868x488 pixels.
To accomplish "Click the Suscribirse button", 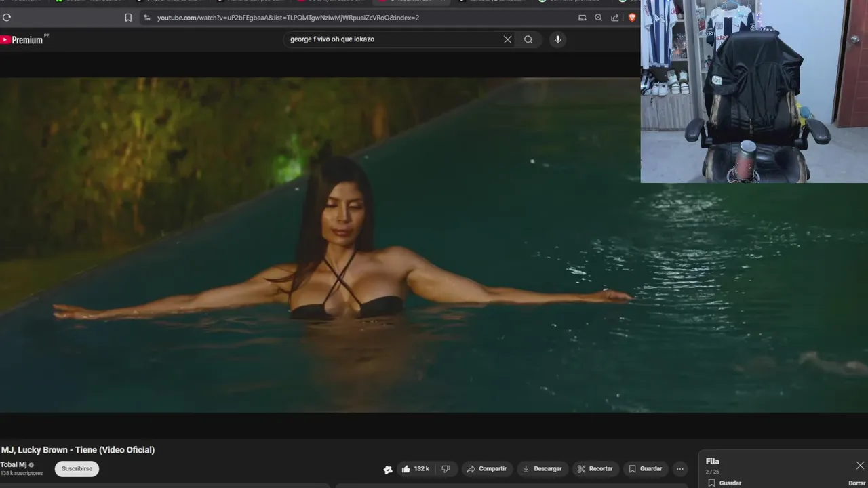I will point(77,469).
